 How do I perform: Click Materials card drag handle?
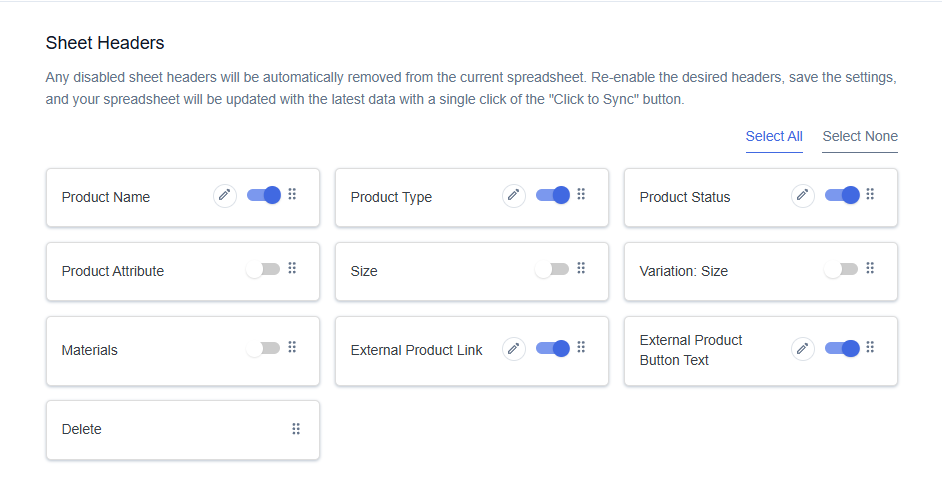[x=293, y=347]
